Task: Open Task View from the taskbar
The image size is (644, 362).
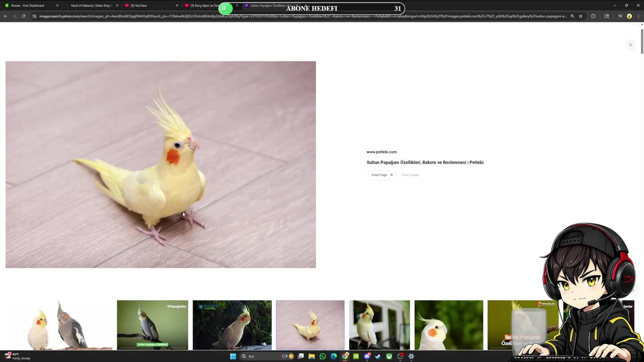Action: (301, 356)
